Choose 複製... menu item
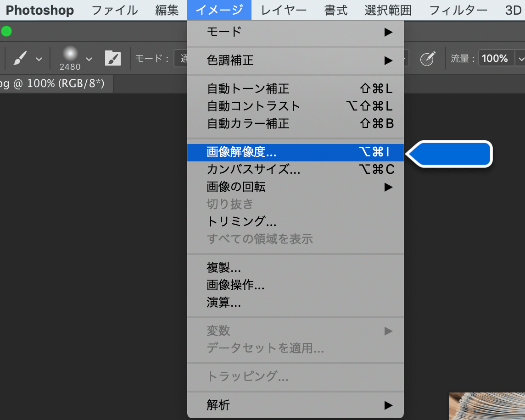This screenshot has width=525, height=420. click(x=296, y=268)
